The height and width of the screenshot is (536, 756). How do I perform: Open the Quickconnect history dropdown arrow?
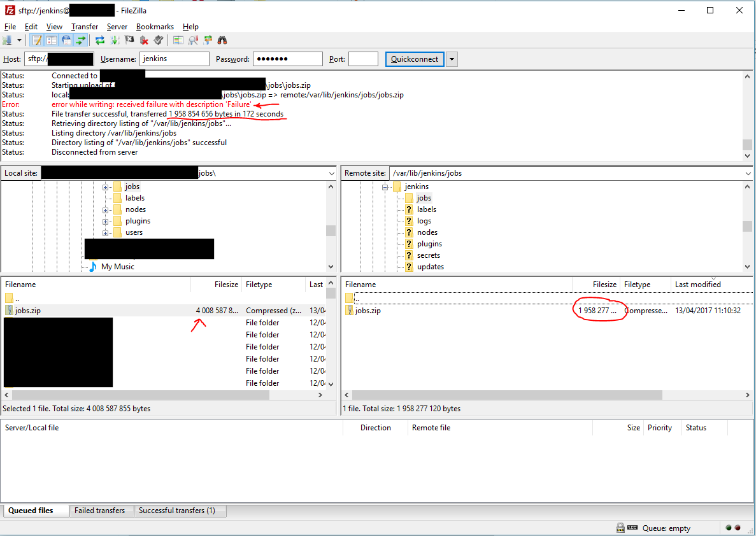click(452, 59)
